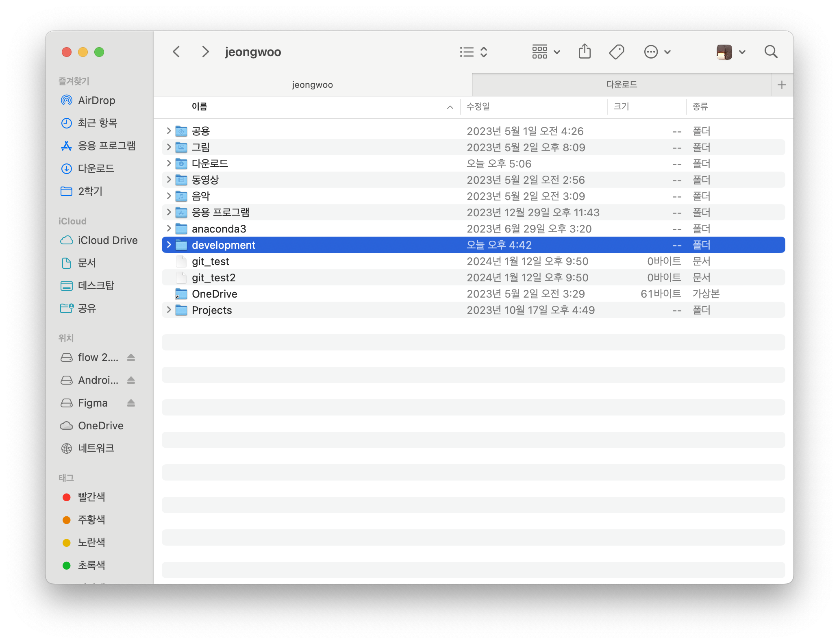This screenshot has height=644, width=839.
Task: Expand the Projects folder disclosure arrow
Action: pyautogui.click(x=169, y=310)
